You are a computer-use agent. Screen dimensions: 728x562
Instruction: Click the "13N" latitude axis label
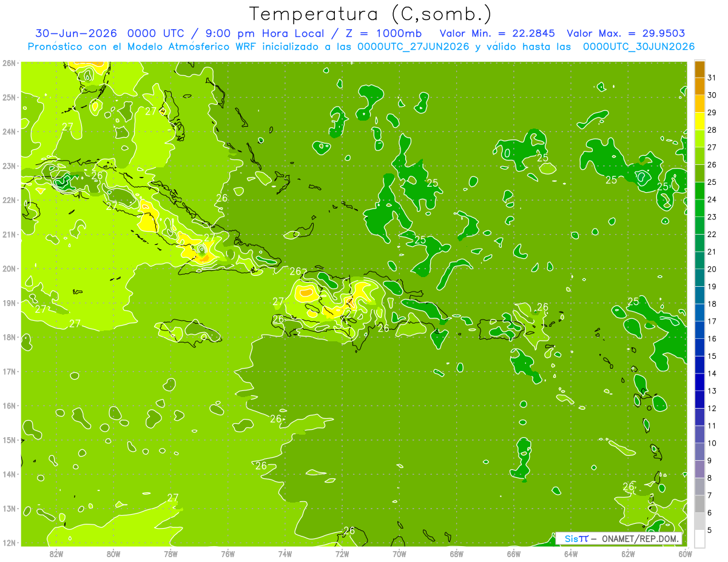coord(9,509)
